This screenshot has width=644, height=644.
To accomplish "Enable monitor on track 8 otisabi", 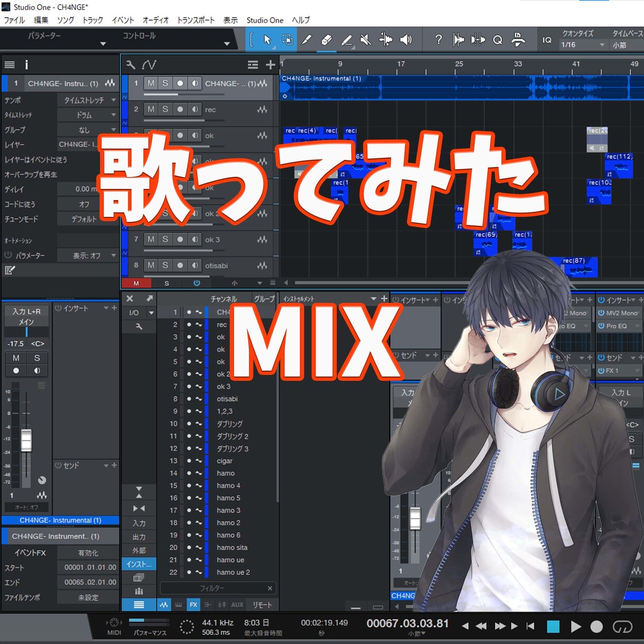I will pos(195,265).
